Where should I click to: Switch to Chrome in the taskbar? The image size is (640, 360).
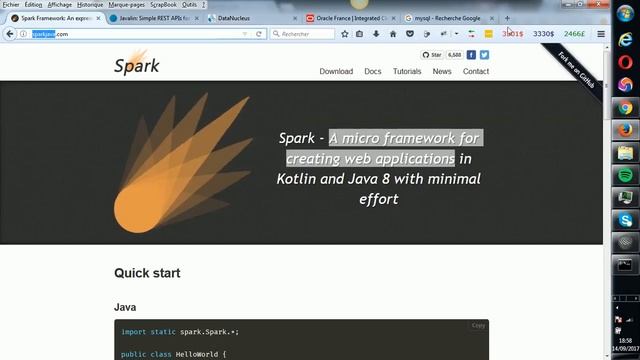(625, 108)
